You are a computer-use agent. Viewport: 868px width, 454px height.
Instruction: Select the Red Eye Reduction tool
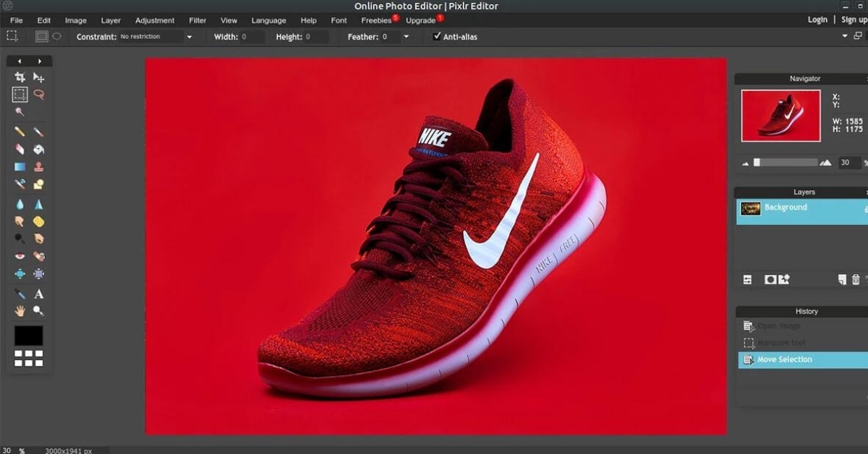(x=20, y=256)
